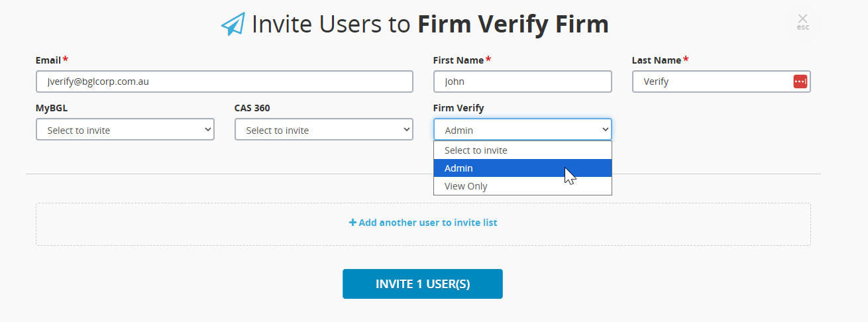Collapse the Firm Verify dropdown

click(x=523, y=130)
